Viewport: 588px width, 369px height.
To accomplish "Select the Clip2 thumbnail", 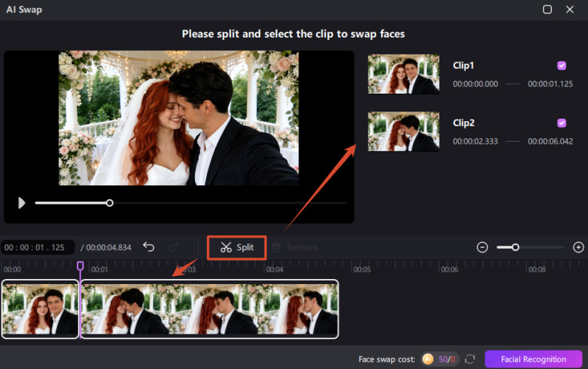I will click(403, 131).
